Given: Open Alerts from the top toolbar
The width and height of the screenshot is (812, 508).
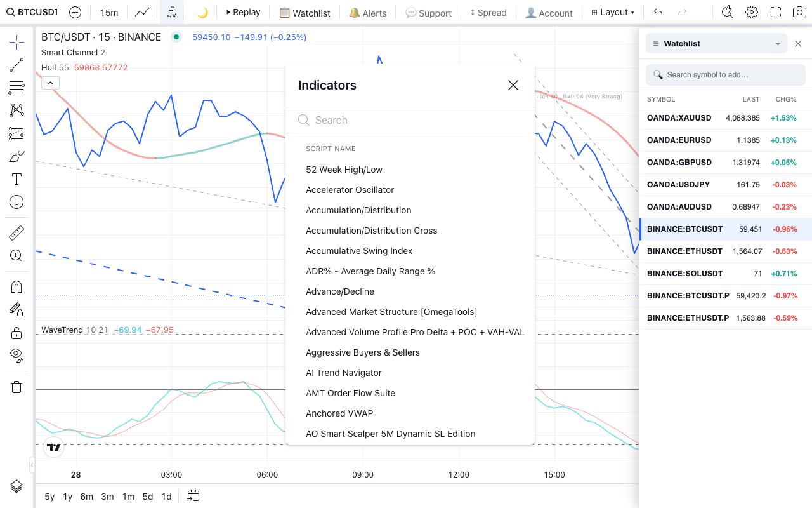Looking at the screenshot, I should (368, 12).
